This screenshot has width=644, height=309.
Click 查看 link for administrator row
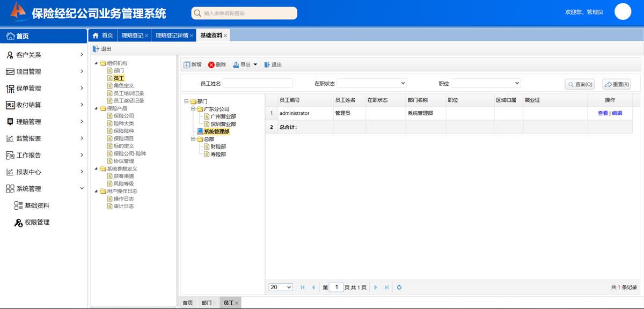tap(603, 113)
